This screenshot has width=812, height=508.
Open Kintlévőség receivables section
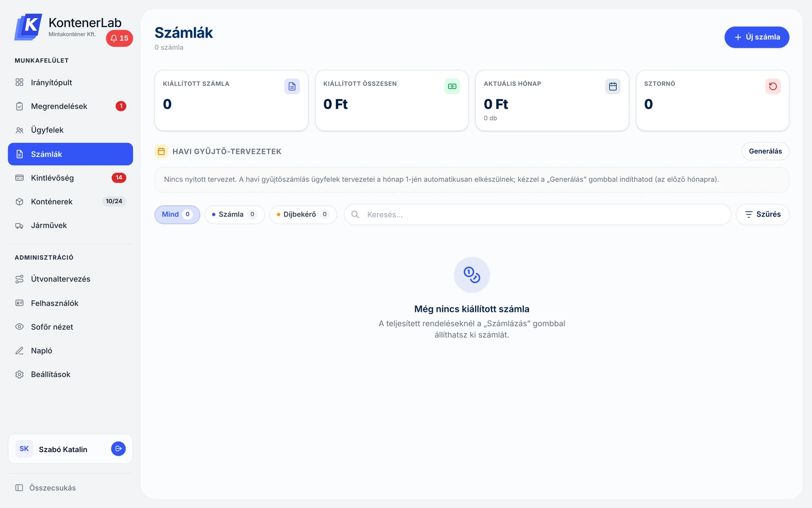point(71,178)
